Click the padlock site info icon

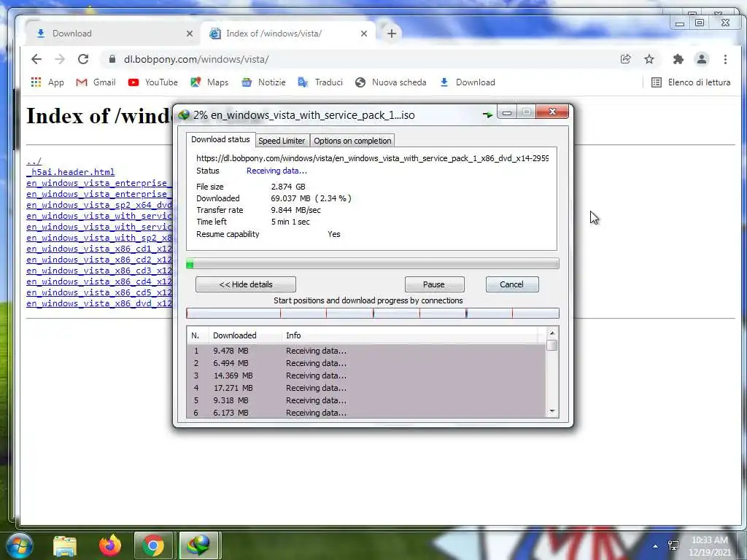pyautogui.click(x=112, y=59)
